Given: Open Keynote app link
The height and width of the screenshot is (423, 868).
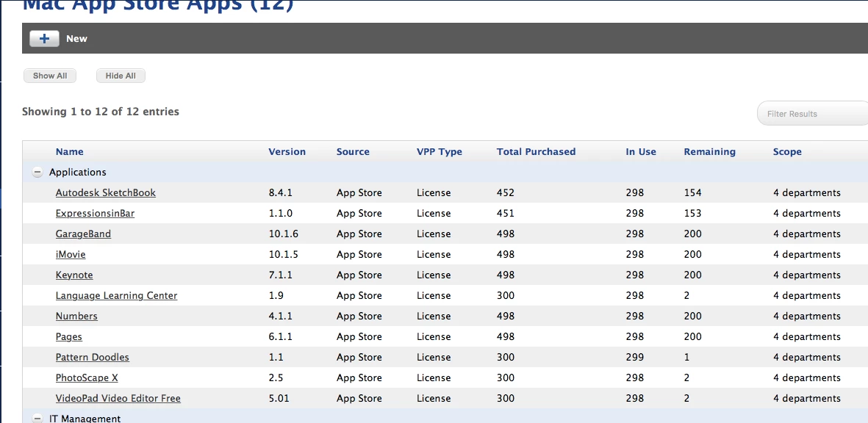Looking at the screenshot, I should click(74, 275).
